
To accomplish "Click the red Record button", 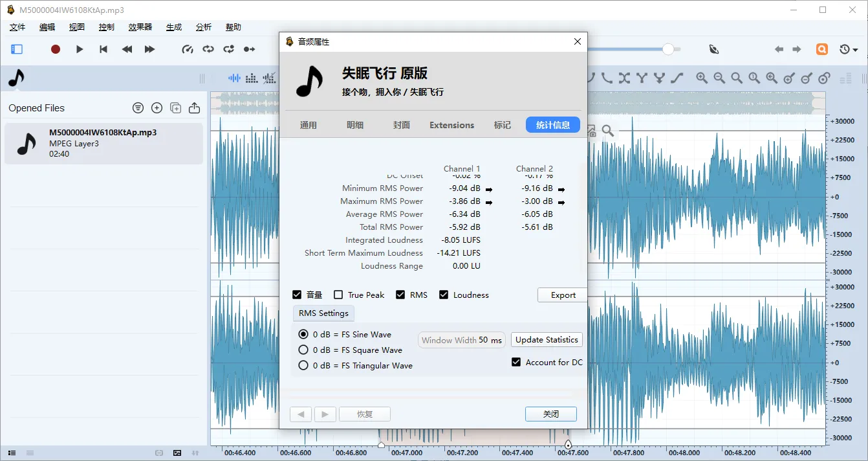I will 56,49.
